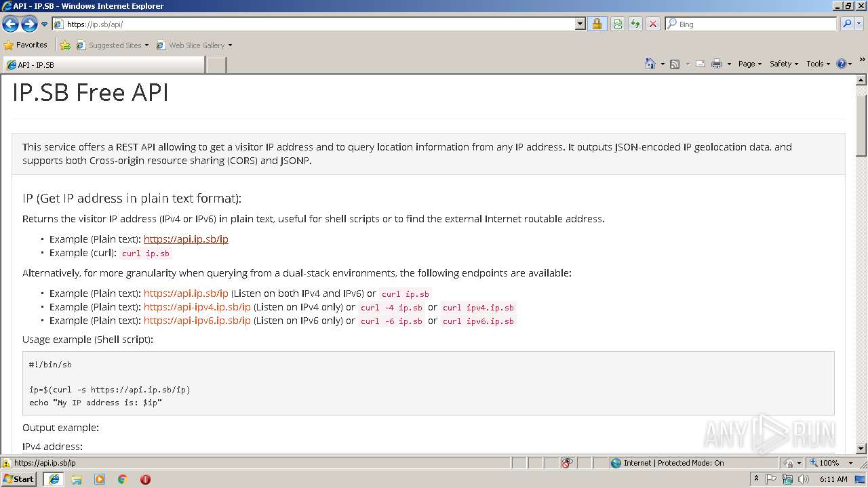Screen dimensions: 868x488
Task: Click the 6:11 AM clock
Action: (833, 479)
